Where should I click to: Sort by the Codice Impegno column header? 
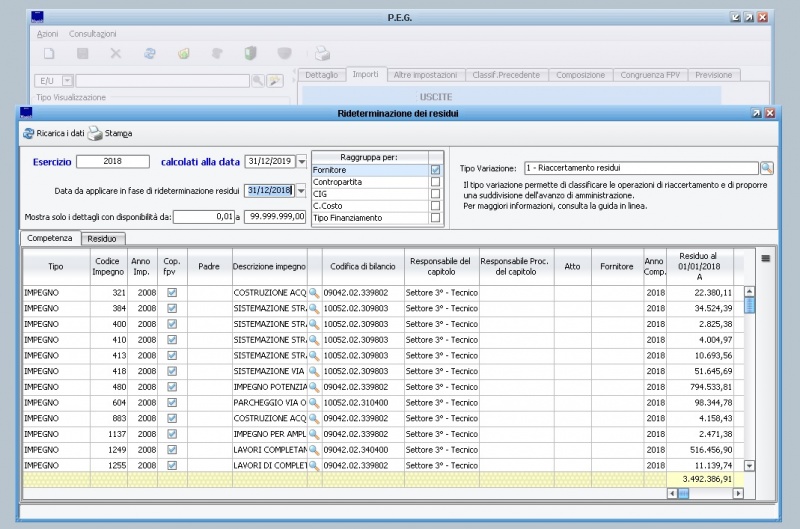[x=108, y=266]
